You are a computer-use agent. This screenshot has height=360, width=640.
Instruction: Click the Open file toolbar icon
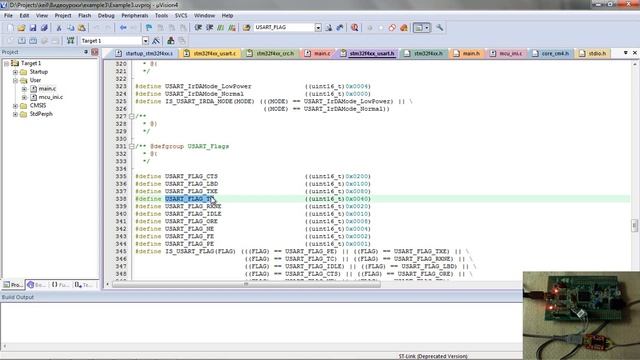click(x=21, y=28)
